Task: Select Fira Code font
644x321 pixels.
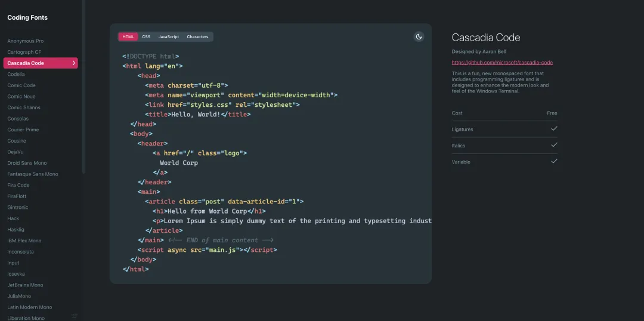Action: coord(18,186)
